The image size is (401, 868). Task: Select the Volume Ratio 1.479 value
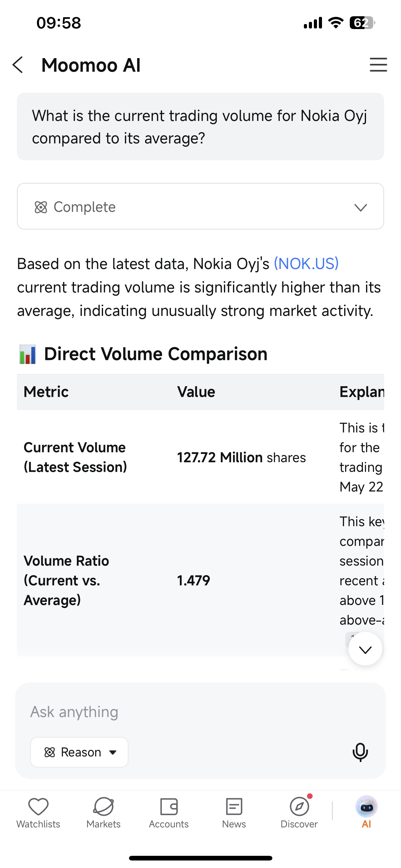(x=194, y=580)
